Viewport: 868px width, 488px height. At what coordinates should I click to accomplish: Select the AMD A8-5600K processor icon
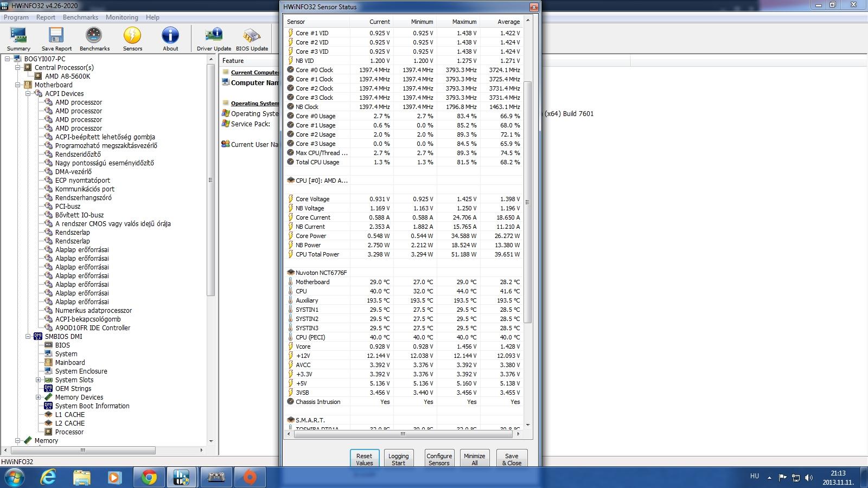tap(39, 76)
